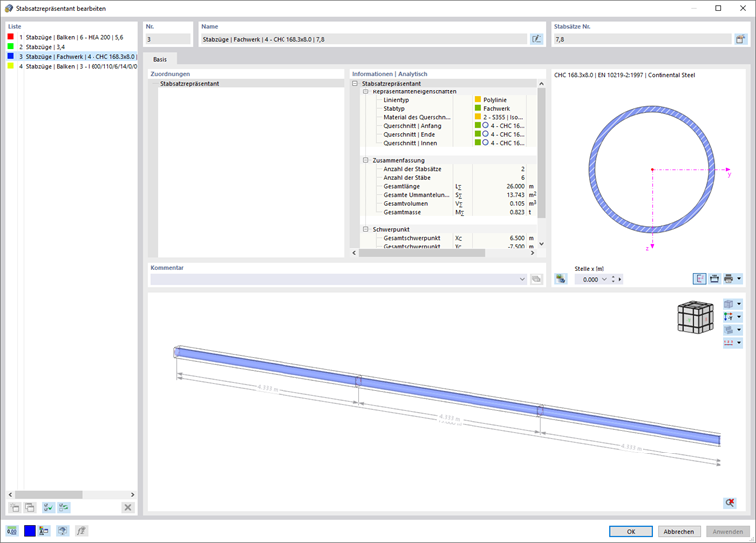756x543 pixels.
Task: Click the edit name icon beside the Name field
Action: click(x=536, y=39)
